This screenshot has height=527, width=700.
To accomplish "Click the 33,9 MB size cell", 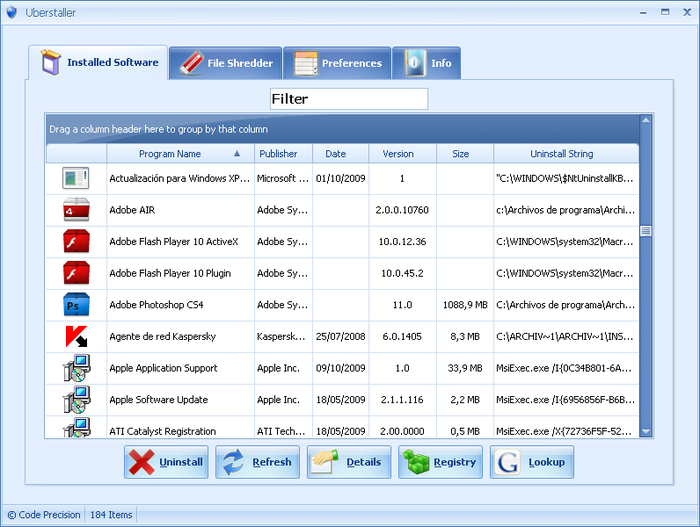I will (465, 368).
